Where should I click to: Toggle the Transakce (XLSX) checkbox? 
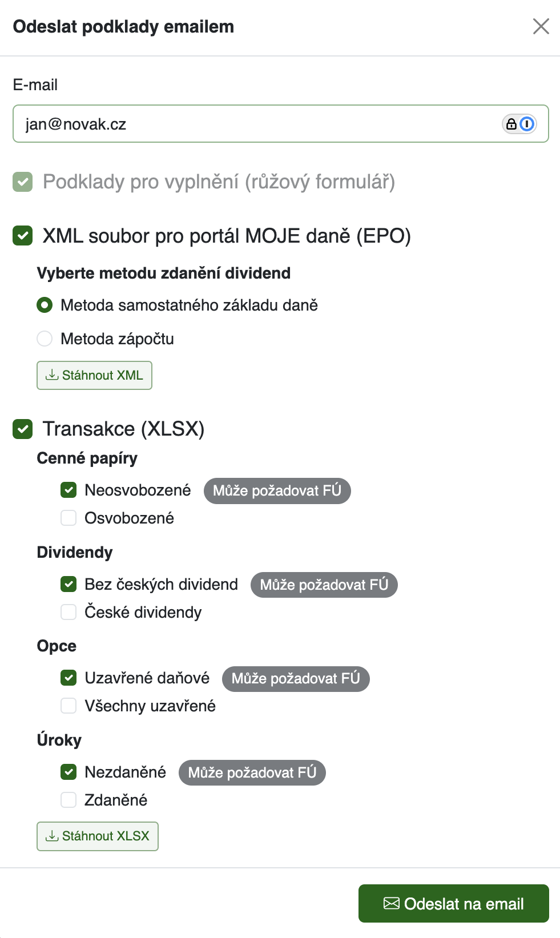pos(23,429)
